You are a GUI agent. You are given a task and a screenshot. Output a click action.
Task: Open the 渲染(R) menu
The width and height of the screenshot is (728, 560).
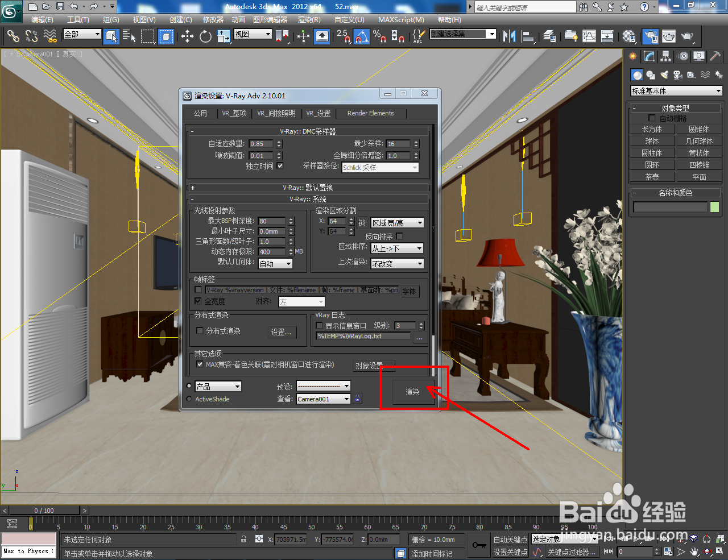309,19
